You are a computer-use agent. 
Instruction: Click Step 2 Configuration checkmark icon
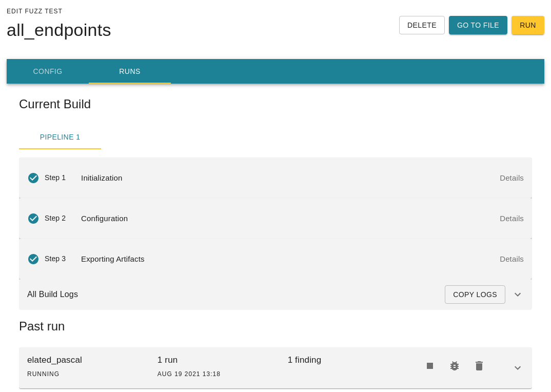coord(33,219)
